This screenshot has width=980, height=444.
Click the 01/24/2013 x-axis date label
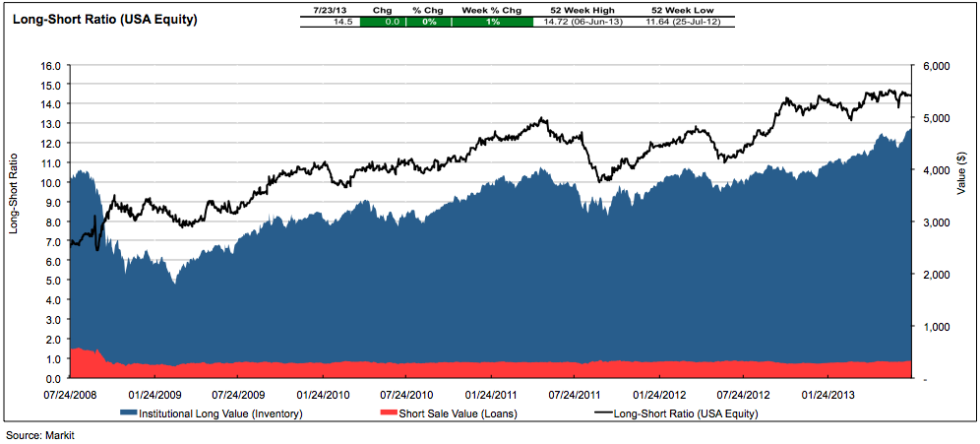[x=827, y=395]
